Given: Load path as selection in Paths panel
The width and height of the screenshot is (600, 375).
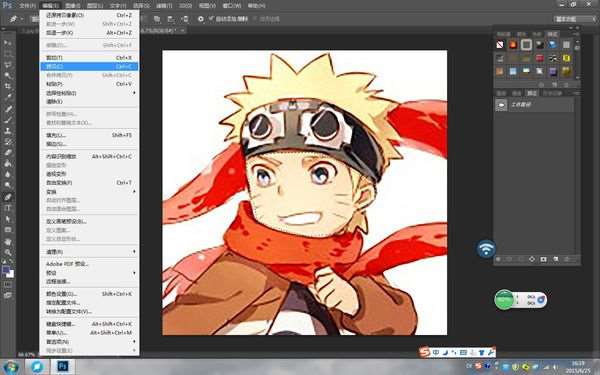Looking at the screenshot, I should point(520,259).
